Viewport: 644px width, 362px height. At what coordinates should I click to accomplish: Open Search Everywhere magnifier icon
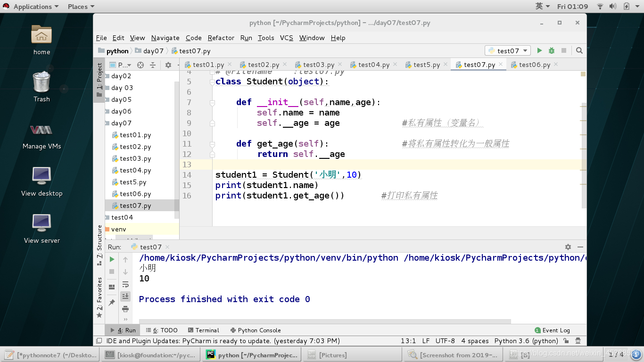[x=579, y=50]
